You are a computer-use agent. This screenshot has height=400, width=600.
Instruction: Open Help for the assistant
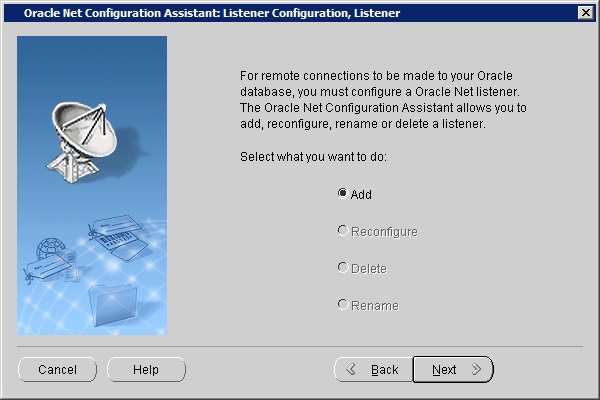point(146,369)
